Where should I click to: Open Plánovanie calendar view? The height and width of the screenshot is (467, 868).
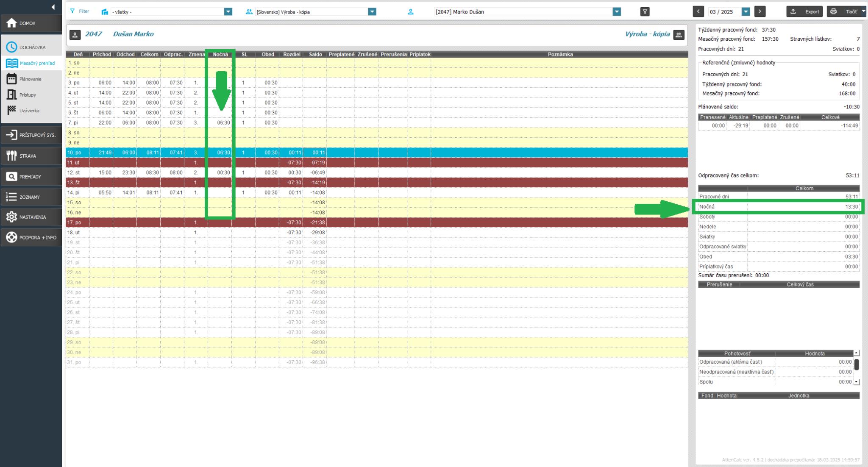(12, 79)
